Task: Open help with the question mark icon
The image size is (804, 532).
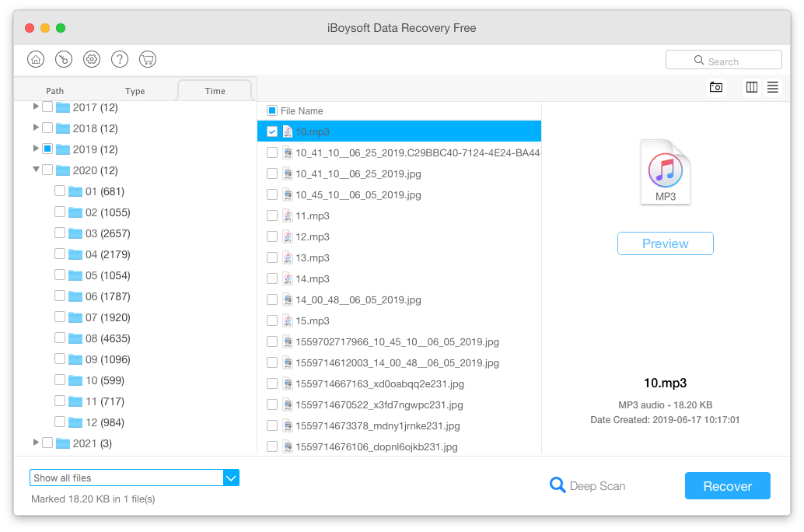Action: 120,59
